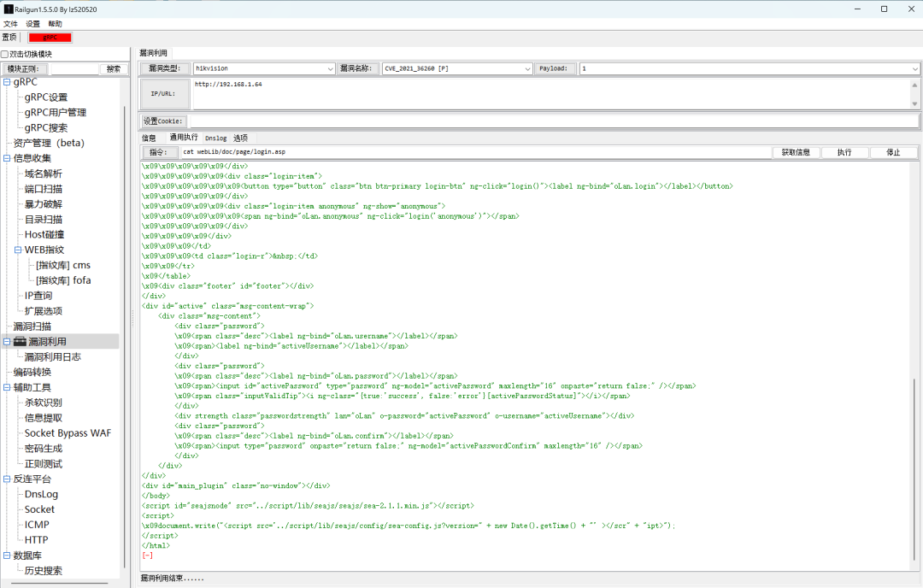Select IP查询 in the tree

click(x=38, y=296)
